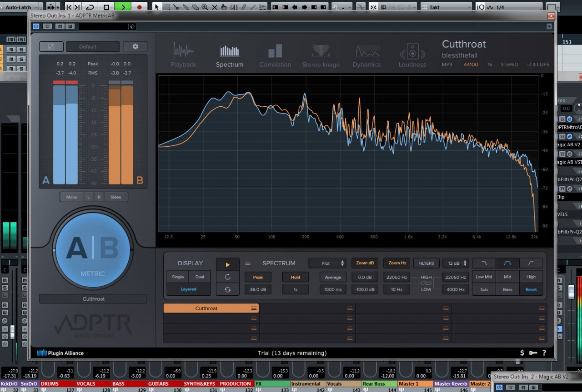Open the Takt grid type dropdown
The width and height of the screenshot is (582, 392).
pyautogui.click(x=446, y=7)
